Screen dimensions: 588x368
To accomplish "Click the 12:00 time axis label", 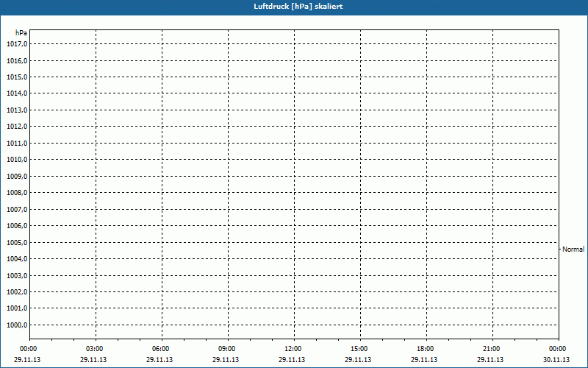I will pyautogui.click(x=293, y=349).
